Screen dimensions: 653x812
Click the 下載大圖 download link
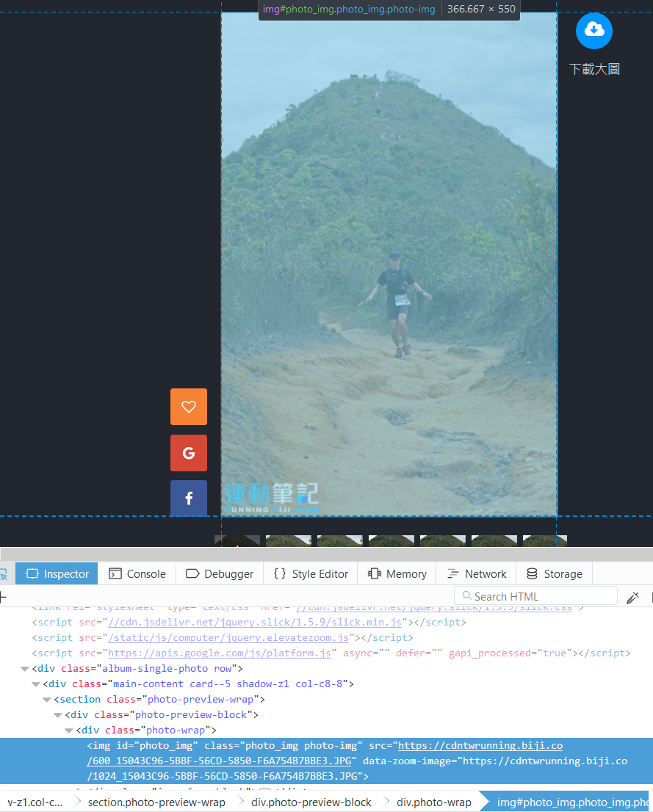coord(594,69)
